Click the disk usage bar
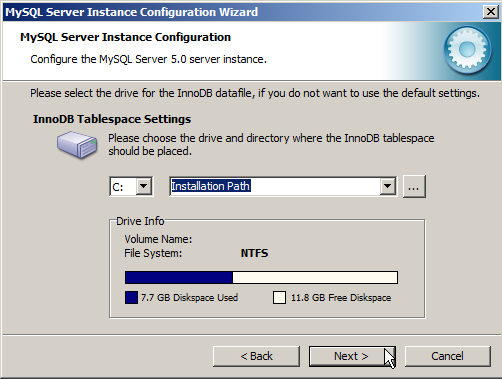502x379 pixels. (261, 277)
